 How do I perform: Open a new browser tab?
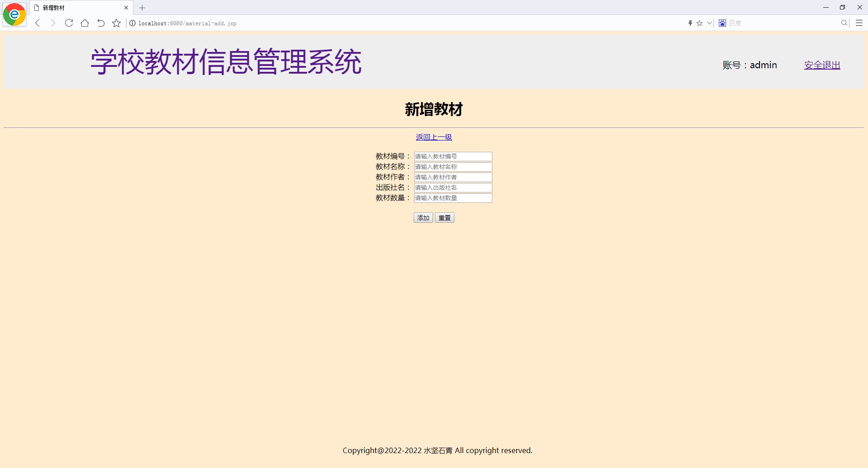(142, 8)
